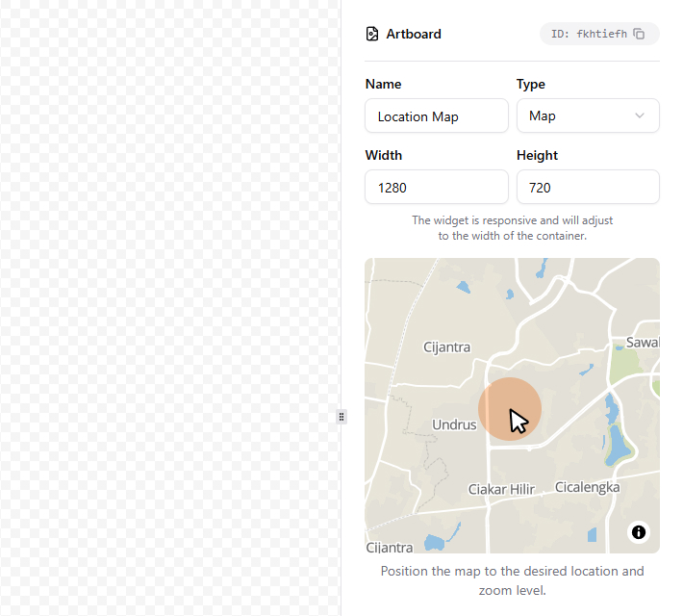Click the Ciakar Hilir map label
Image resolution: width=683 pixels, height=616 pixels.
tap(500, 489)
